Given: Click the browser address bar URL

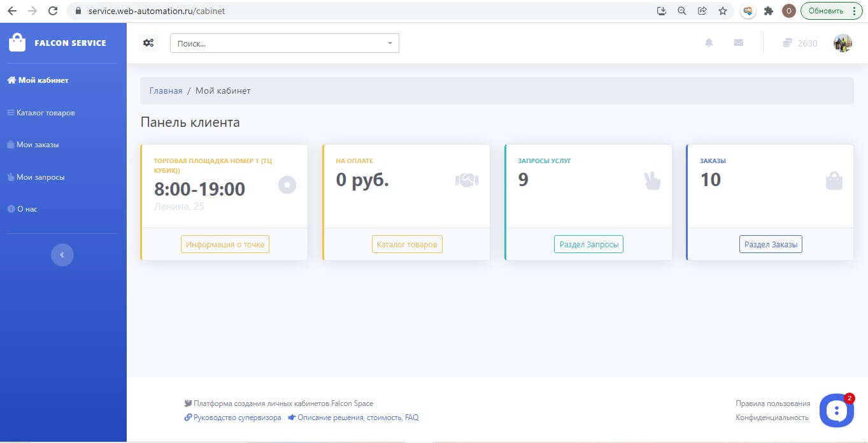Looking at the screenshot, I should [157, 11].
